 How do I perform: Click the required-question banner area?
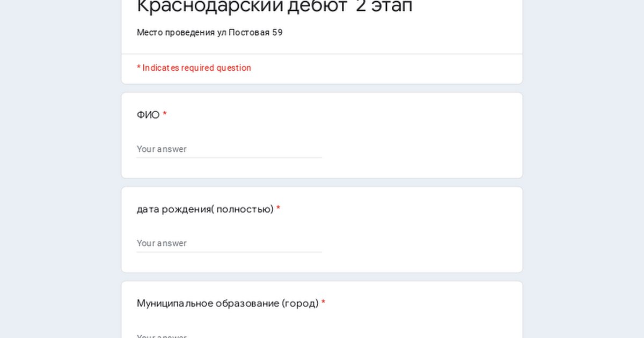[x=322, y=68]
